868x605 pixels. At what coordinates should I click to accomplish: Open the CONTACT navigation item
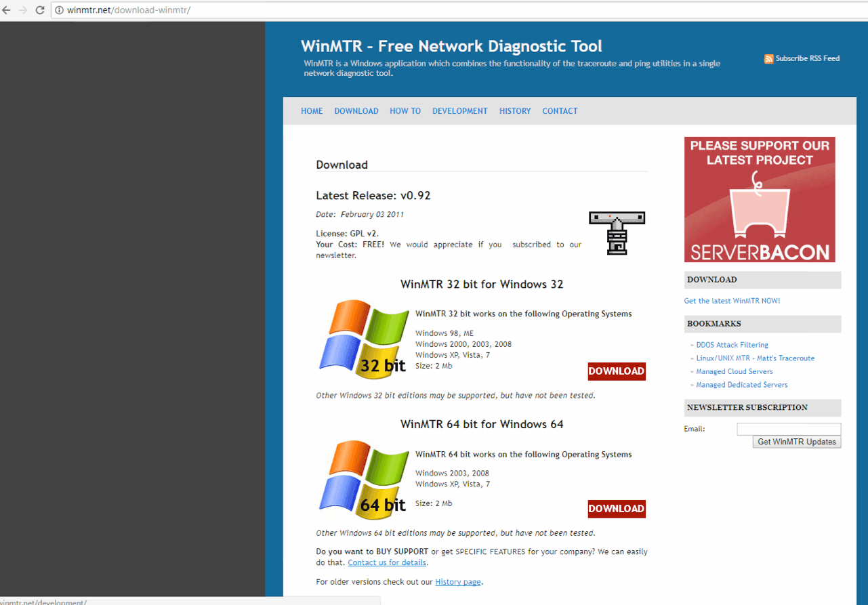coord(560,111)
